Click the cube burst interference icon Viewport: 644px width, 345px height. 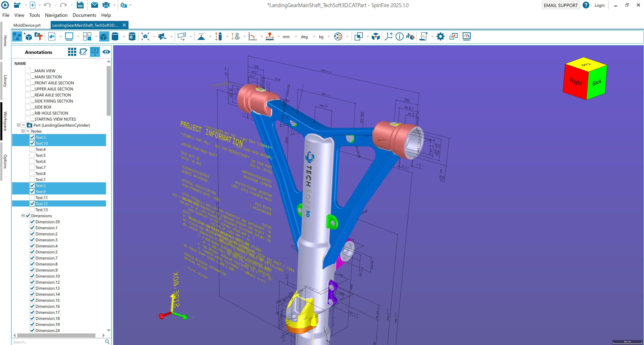[x=376, y=37]
